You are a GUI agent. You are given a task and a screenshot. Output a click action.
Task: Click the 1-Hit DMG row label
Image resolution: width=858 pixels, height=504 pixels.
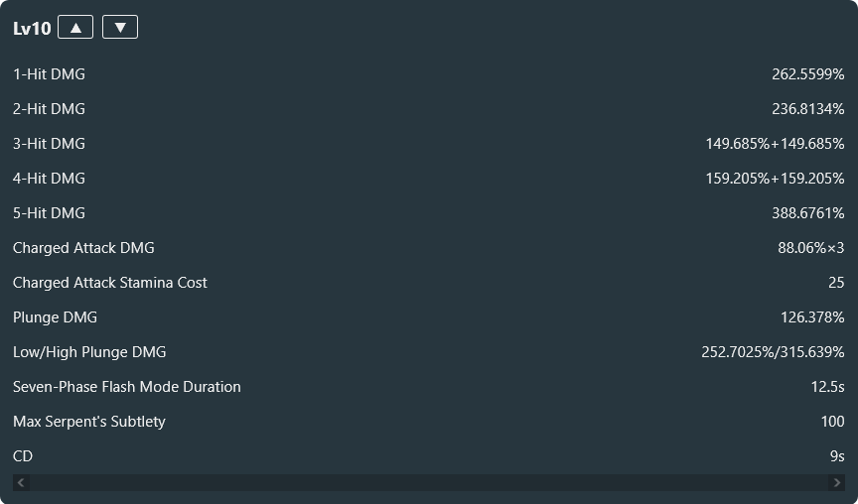pyautogui.click(x=50, y=74)
